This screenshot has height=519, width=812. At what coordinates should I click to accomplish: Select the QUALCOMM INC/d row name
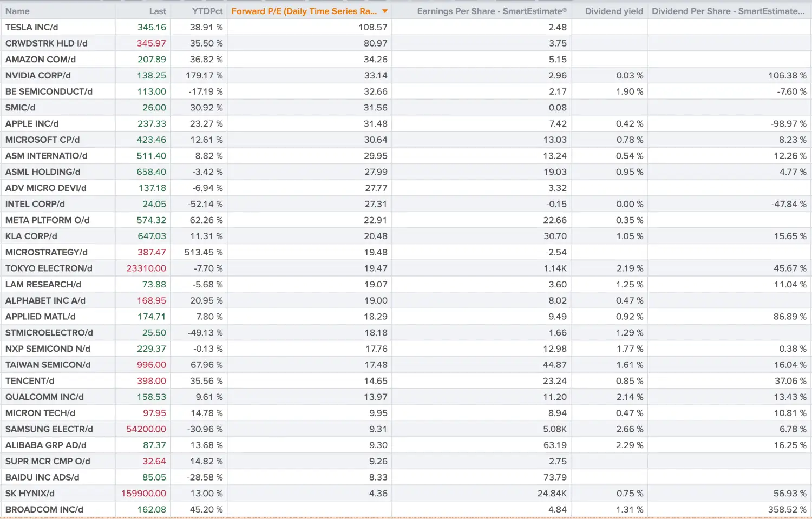point(44,397)
